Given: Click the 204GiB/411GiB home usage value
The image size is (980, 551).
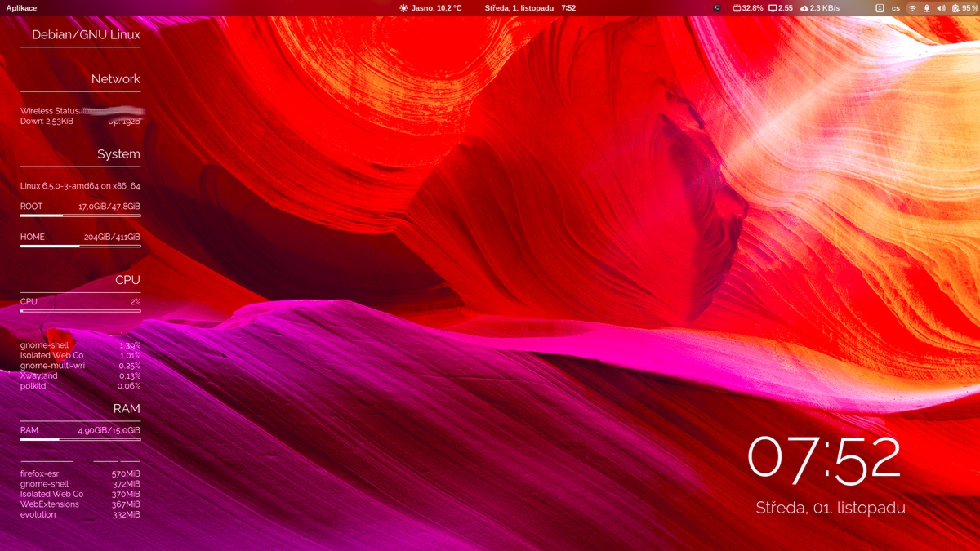Looking at the screenshot, I should click(x=112, y=238).
